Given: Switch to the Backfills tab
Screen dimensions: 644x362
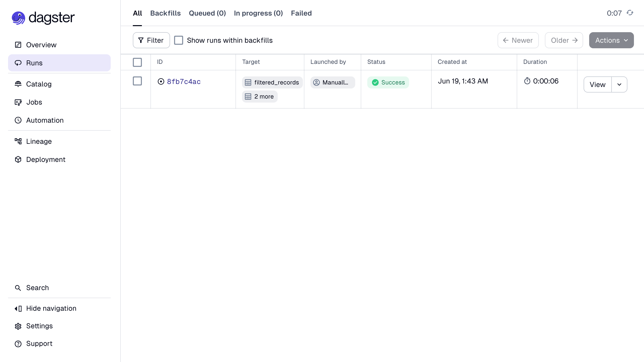Looking at the screenshot, I should point(166,13).
